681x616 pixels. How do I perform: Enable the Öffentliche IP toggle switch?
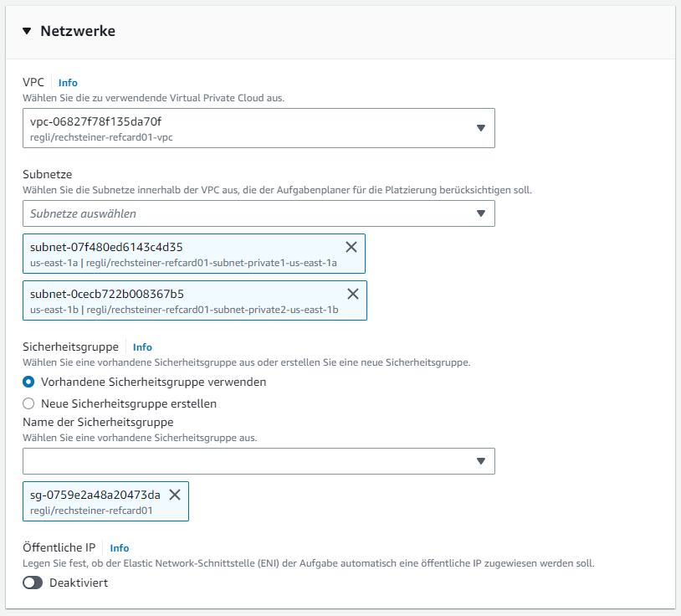click(x=33, y=583)
